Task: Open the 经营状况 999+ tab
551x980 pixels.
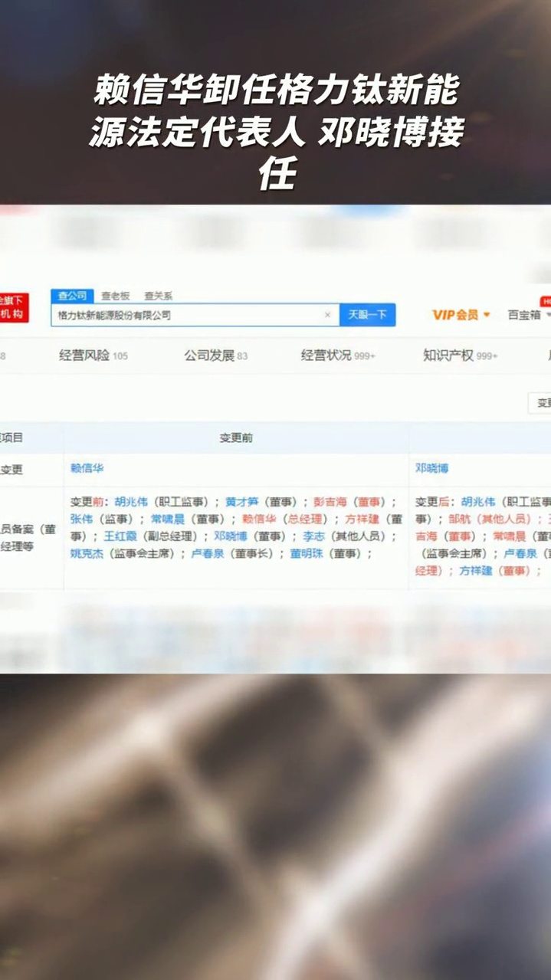Action: coord(338,356)
